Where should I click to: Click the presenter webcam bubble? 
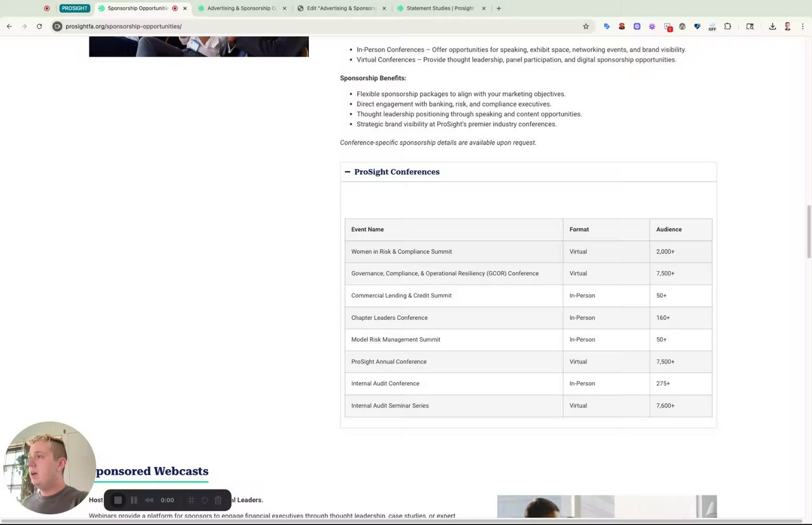(x=49, y=468)
